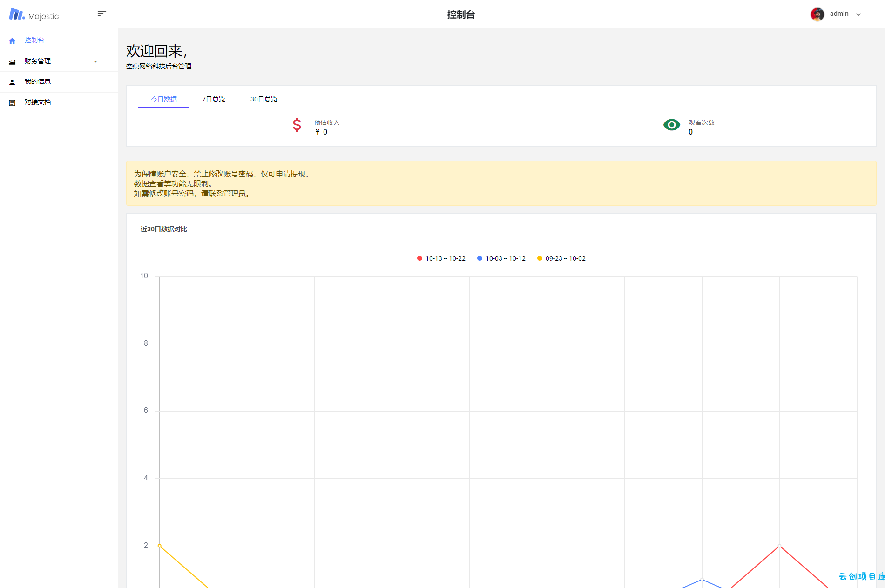
Task: Switch to the 30日总览 tab
Action: point(264,99)
